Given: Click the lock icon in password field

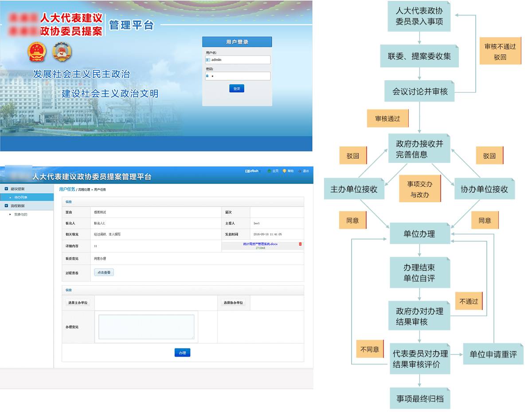Looking at the screenshot, I should 207,76.
